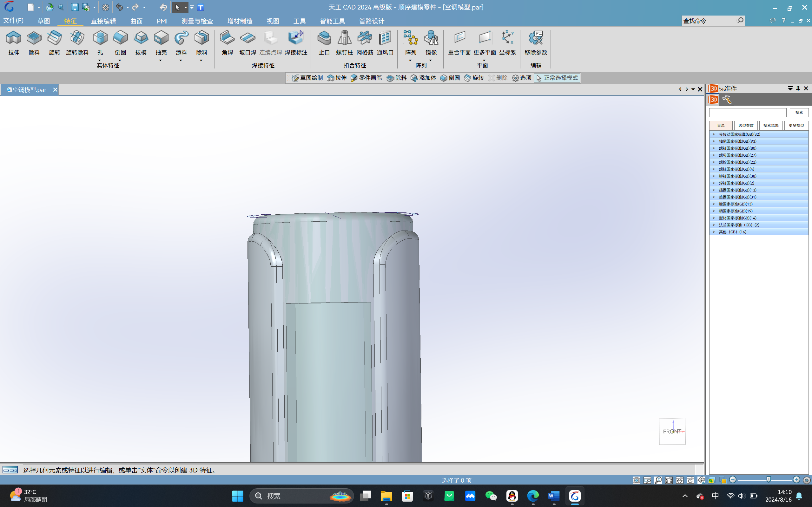Expand 轴承国家标准(GB)(93) tree node

714,141
